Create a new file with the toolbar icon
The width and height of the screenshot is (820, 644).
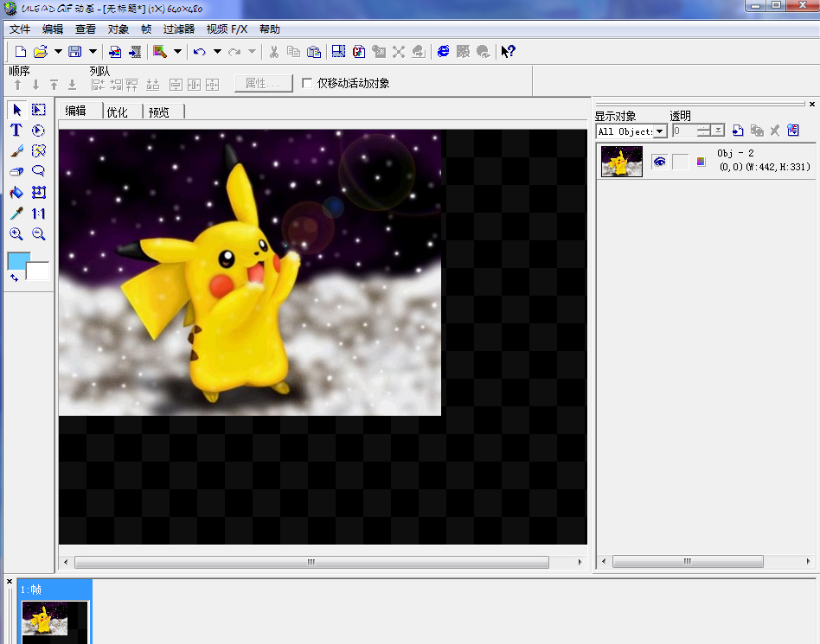tap(21, 51)
